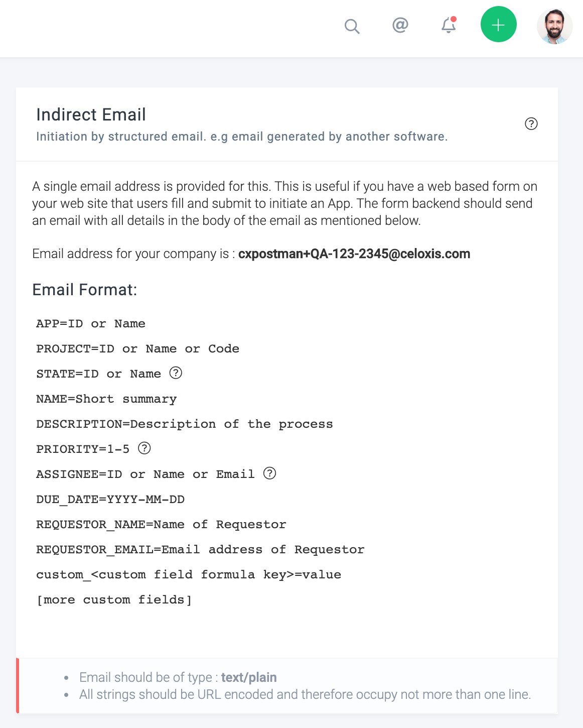Click the Indirect Email heading
The width and height of the screenshot is (583, 728).
point(91,114)
